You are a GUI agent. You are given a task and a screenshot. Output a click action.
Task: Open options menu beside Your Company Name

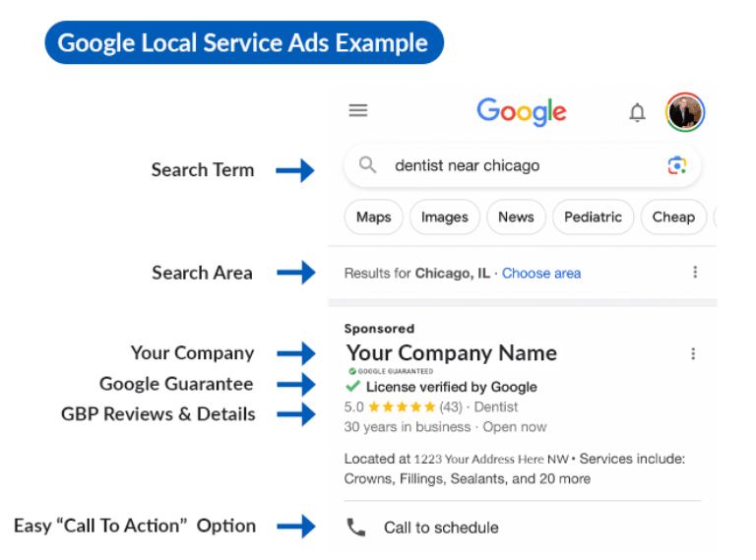tap(693, 353)
